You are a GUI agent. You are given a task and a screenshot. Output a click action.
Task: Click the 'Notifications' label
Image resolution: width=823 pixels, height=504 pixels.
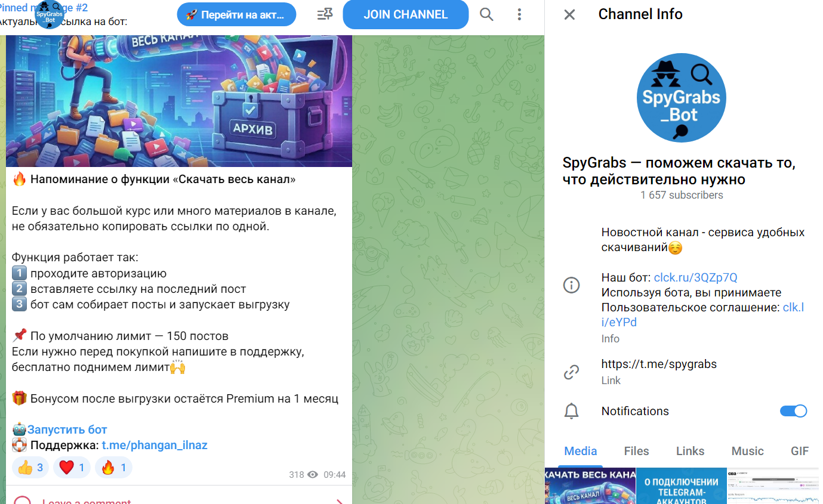click(x=635, y=411)
